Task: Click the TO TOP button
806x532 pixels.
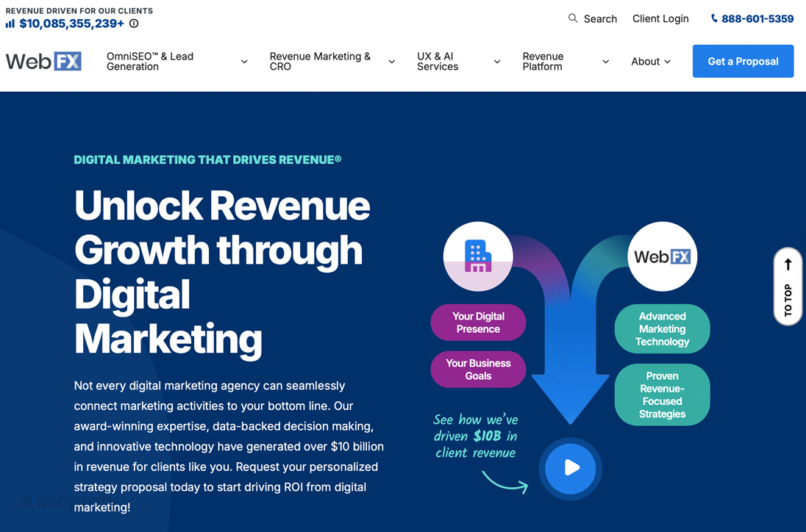Action: (788, 287)
